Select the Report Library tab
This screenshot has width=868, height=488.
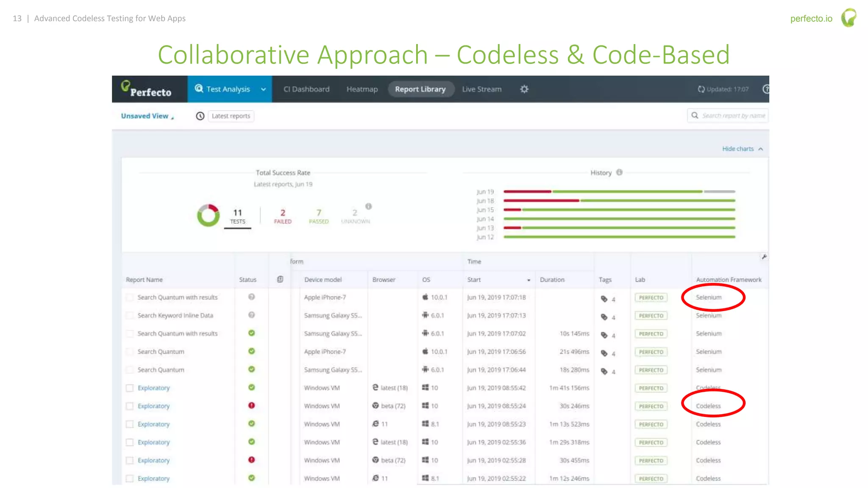point(420,89)
